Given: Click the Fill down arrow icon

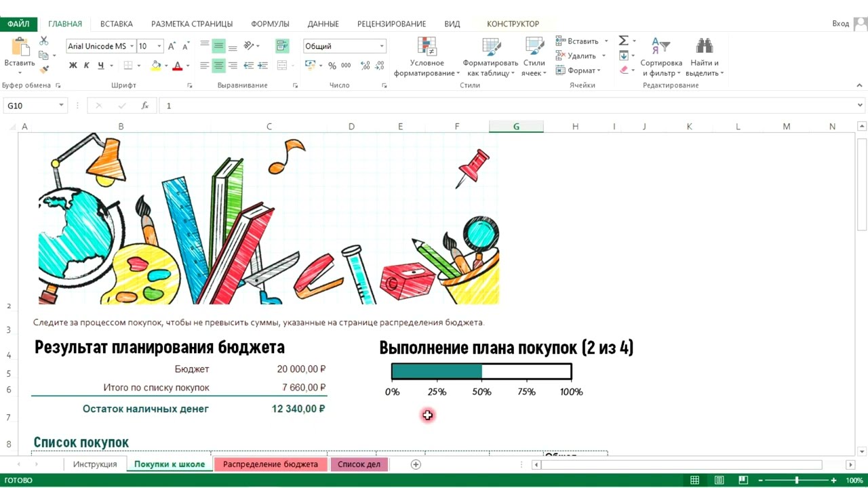Looking at the screenshot, I should pyautogui.click(x=624, y=56).
